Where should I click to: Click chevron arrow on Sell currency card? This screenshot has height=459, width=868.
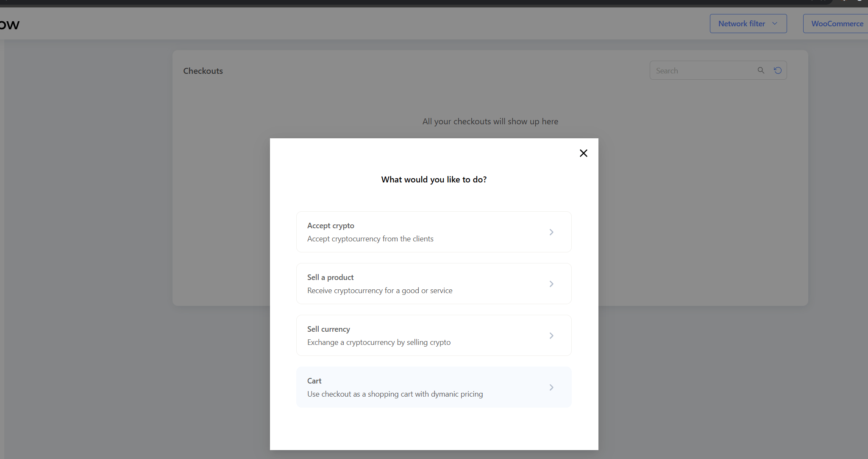tap(551, 336)
